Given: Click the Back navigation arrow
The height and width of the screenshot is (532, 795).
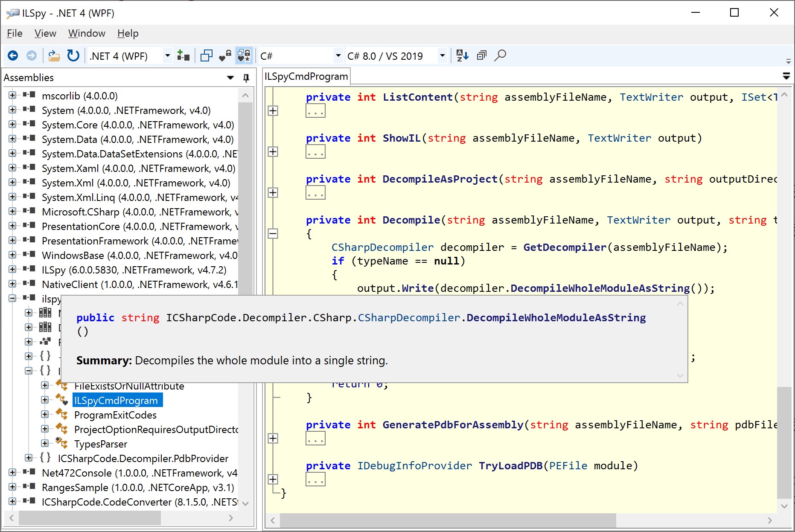Looking at the screenshot, I should coord(13,56).
